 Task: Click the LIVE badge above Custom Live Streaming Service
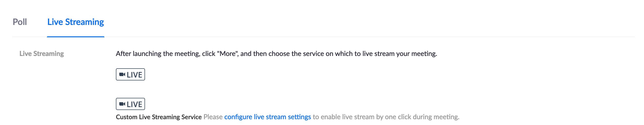tap(130, 104)
